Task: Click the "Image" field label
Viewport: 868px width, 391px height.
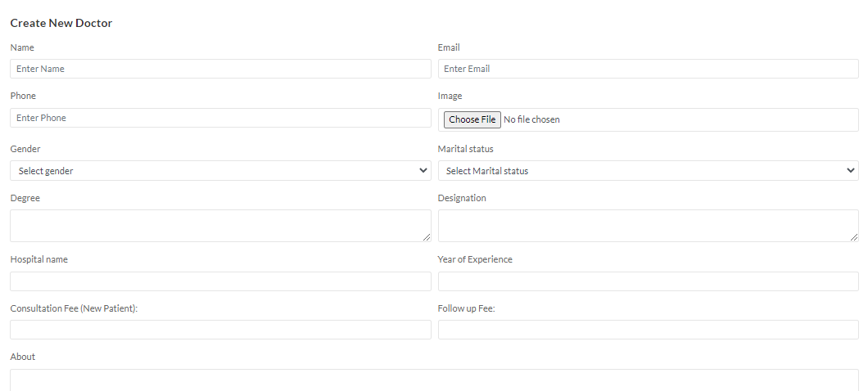Action: coord(450,96)
